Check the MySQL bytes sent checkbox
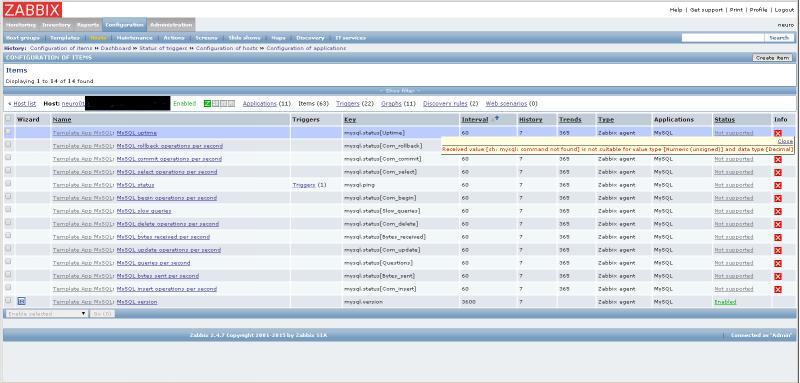 click(8, 275)
